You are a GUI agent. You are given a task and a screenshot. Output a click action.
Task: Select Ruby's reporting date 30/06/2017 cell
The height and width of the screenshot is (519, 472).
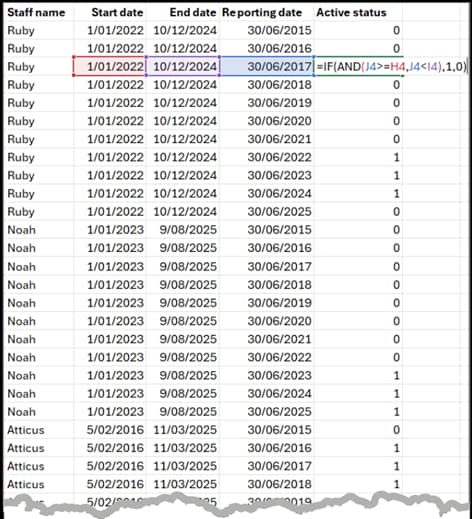coord(267,67)
